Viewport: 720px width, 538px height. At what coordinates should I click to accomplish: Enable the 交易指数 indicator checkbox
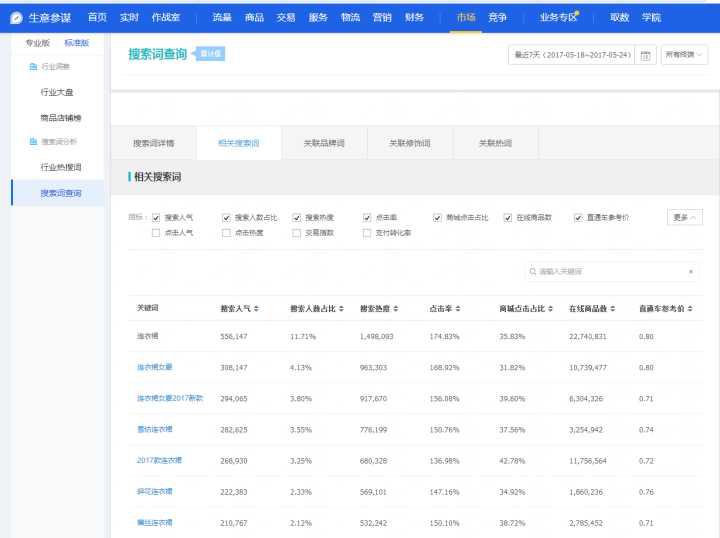click(297, 233)
